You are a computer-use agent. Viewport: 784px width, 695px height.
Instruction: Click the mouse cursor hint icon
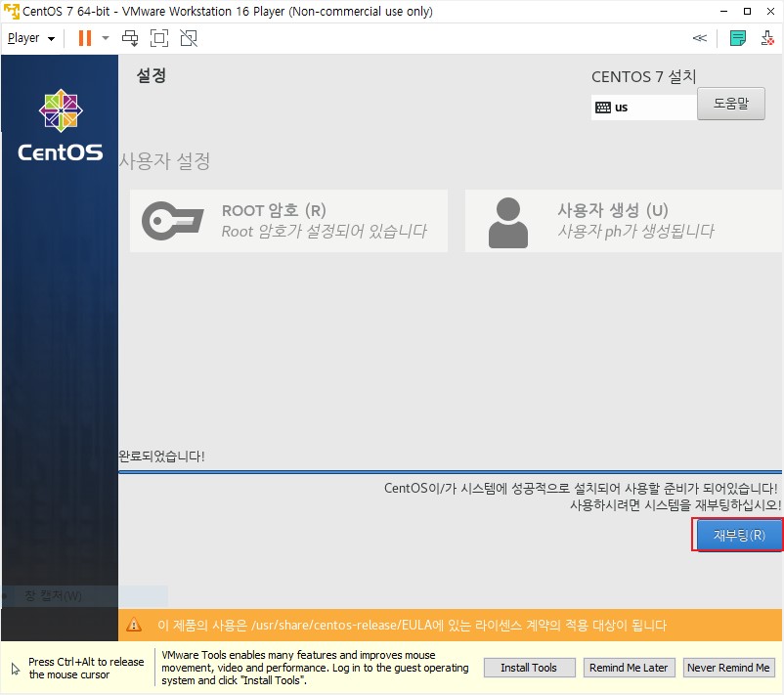point(16,669)
